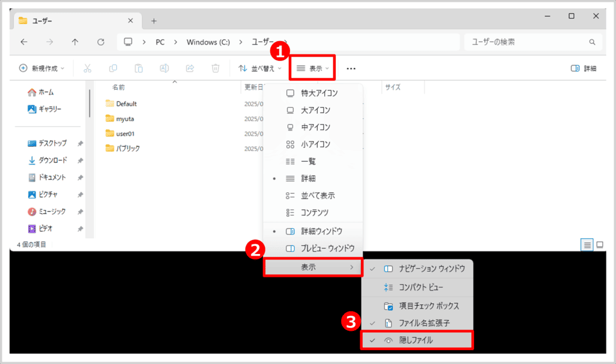The height and width of the screenshot is (364, 616).
Task: Toggle コンパクト ビュー option
Action: (x=417, y=288)
